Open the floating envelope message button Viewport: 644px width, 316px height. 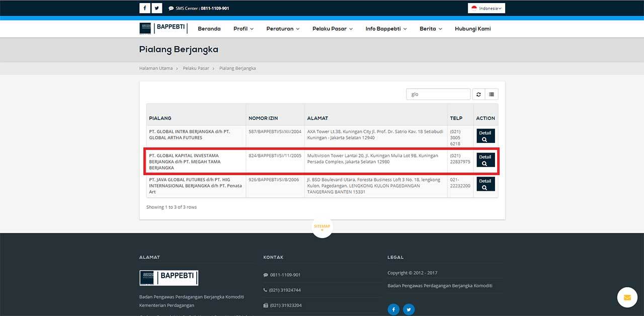point(627,297)
